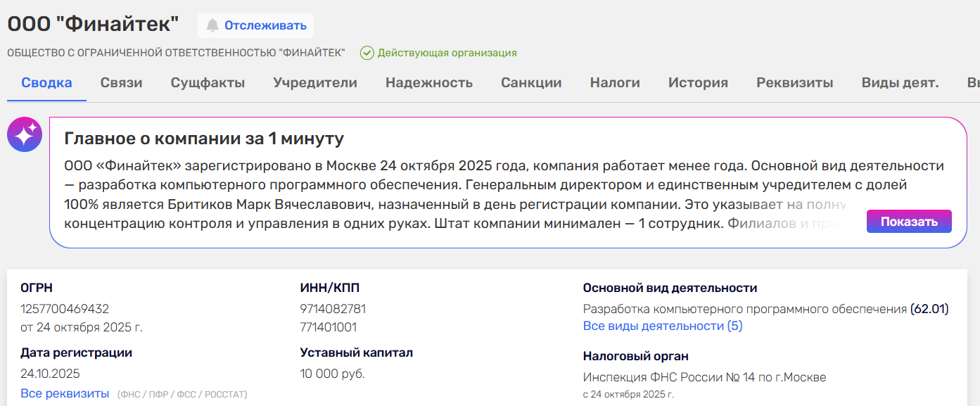The width and height of the screenshot is (980, 406).
Task: Click the bell icon next to Отслеживать
Action: (212, 25)
